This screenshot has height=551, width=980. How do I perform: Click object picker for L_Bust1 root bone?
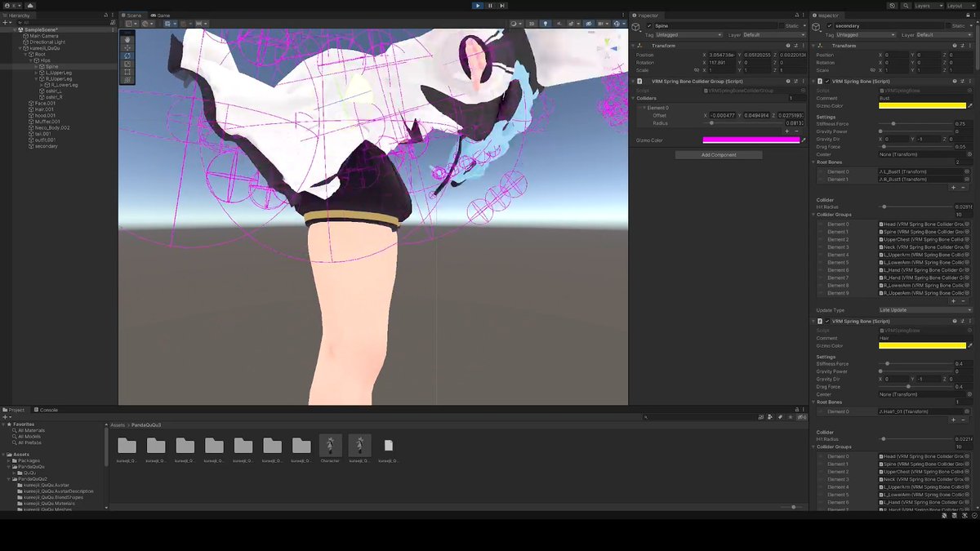(x=969, y=171)
